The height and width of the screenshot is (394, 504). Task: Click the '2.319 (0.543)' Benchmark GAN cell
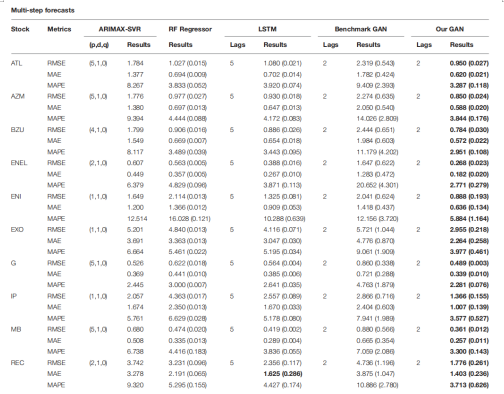coord(375,63)
